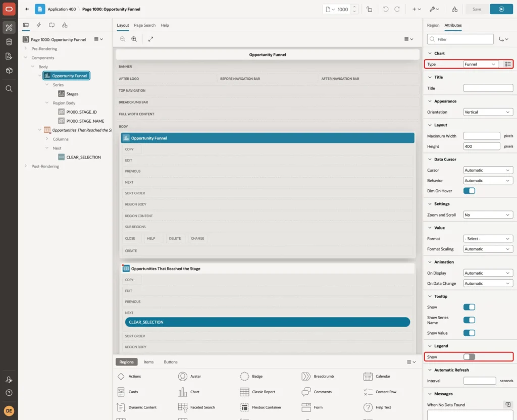This screenshot has height=420, width=517.
Task: Select the Stages series in tree
Action: tap(72, 94)
